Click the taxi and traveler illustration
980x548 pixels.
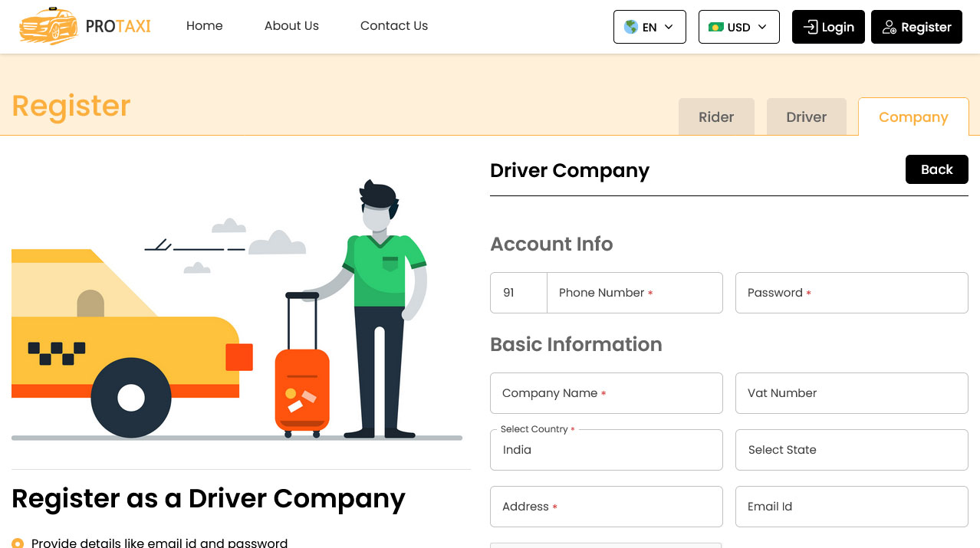pyautogui.click(x=237, y=310)
